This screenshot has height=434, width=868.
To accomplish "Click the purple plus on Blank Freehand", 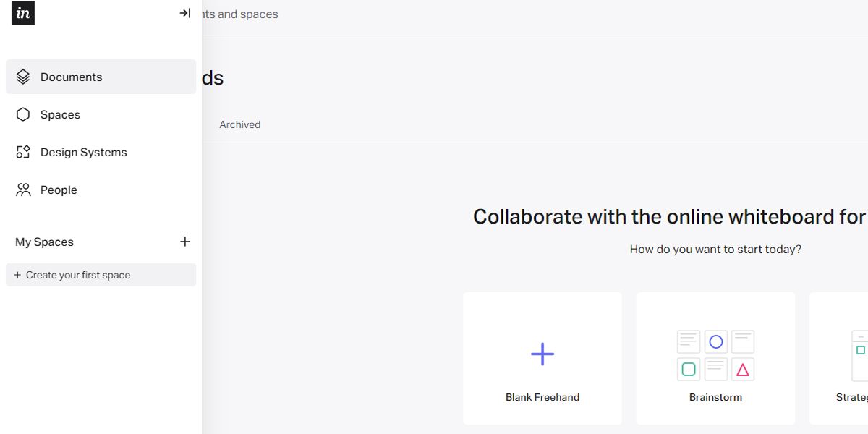I will coord(542,354).
